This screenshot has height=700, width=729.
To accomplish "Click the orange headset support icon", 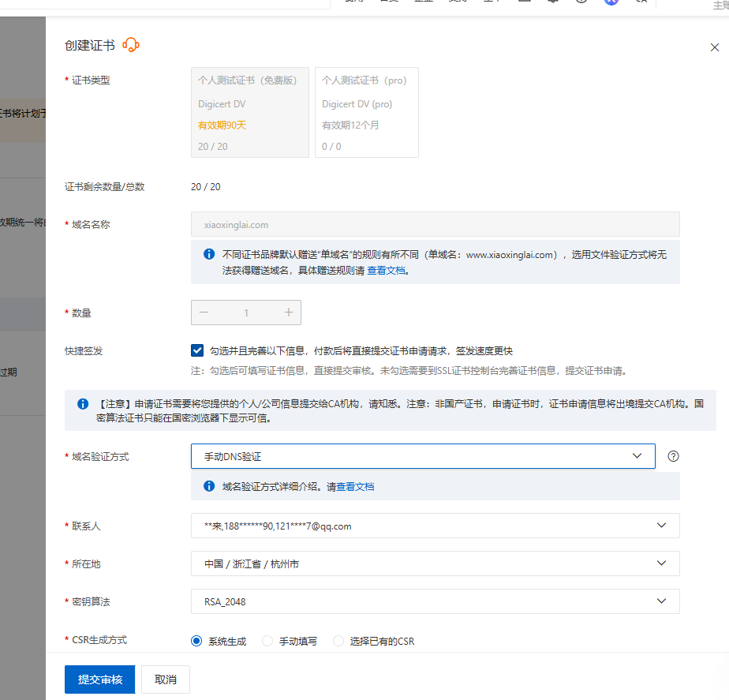I will coord(131,46).
